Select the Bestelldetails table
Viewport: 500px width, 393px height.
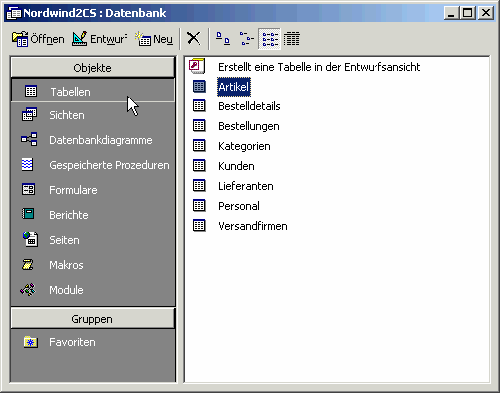pos(249,106)
